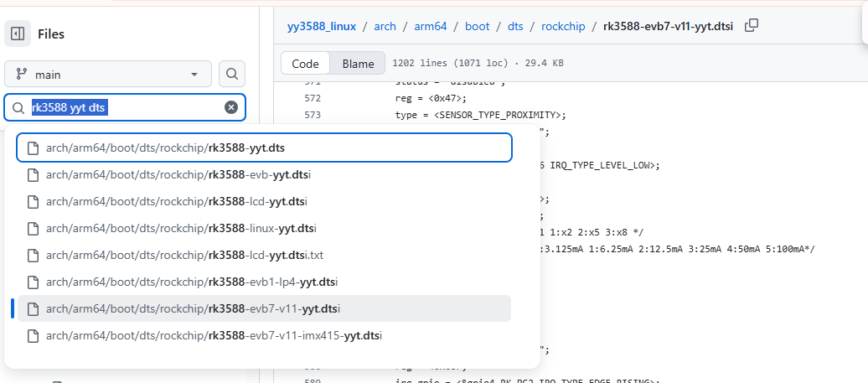
Task: Select result rk3588-lcd-yyt.dtsi
Action: [265, 201]
